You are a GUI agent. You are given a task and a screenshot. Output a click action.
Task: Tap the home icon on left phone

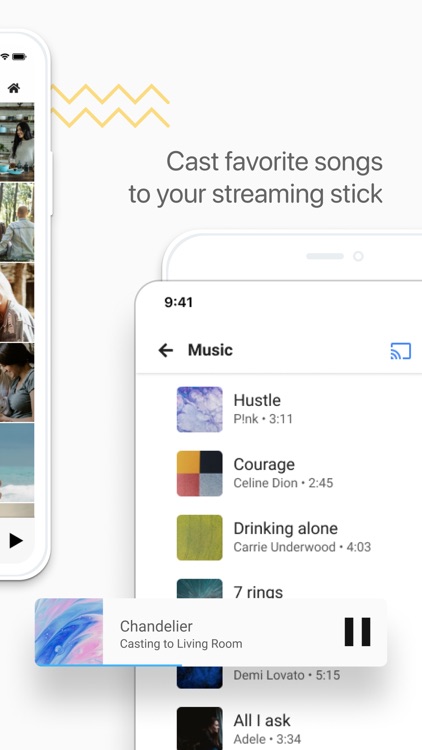tap(14, 88)
